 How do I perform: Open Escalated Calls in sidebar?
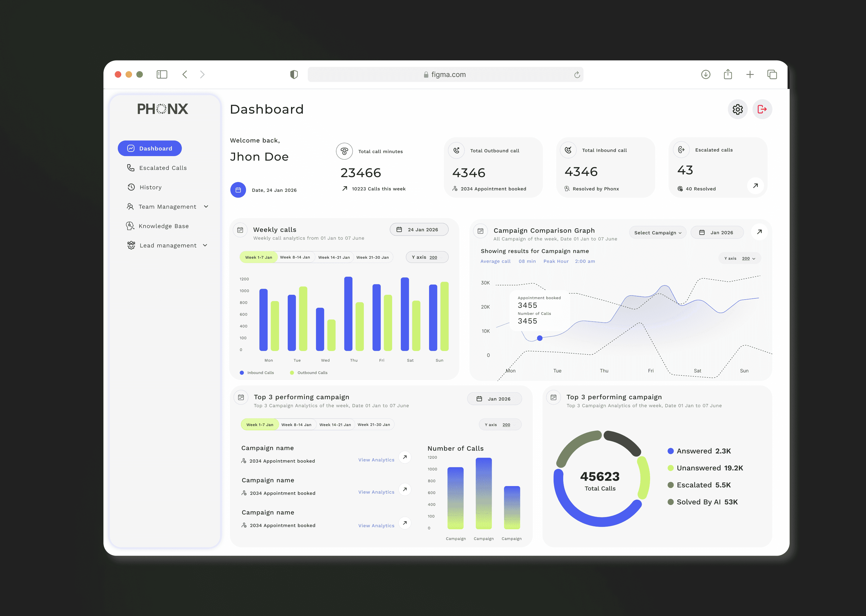point(157,168)
